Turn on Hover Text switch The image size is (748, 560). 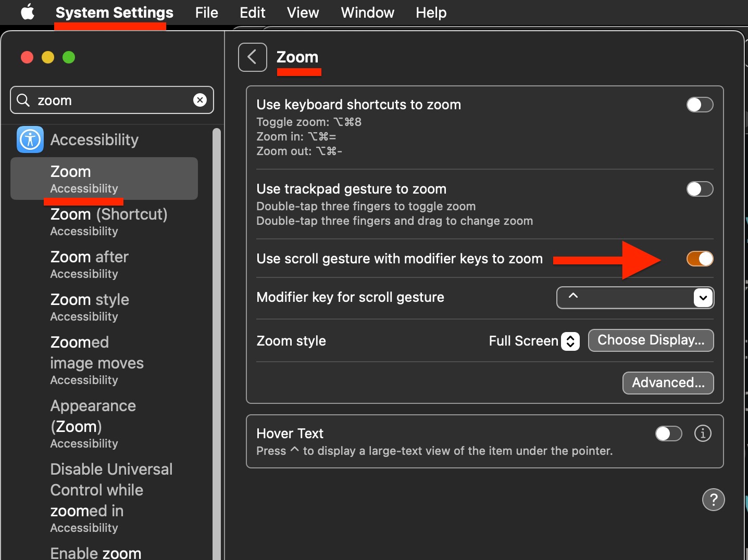668,434
